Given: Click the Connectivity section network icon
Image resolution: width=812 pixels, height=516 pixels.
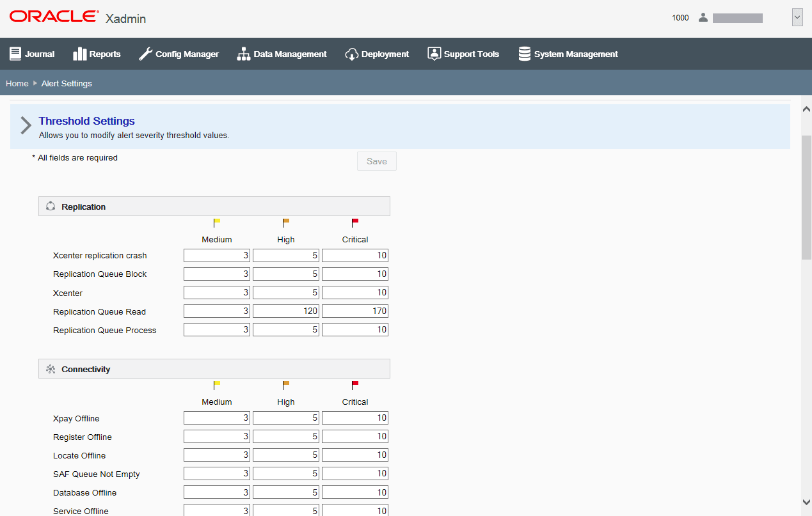Looking at the screenshot, I should pyautogui.click(x=51, y=369).
